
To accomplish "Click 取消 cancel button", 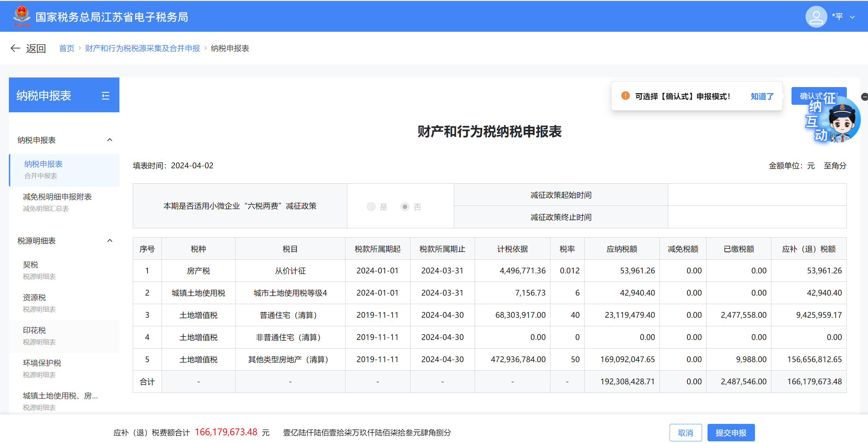I will click(x=685, y=433).
